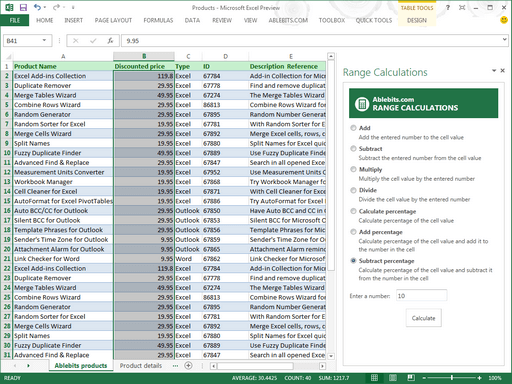
Task: Open the ABLEBITS.COM ribbon tab
Action: [288, 20]
